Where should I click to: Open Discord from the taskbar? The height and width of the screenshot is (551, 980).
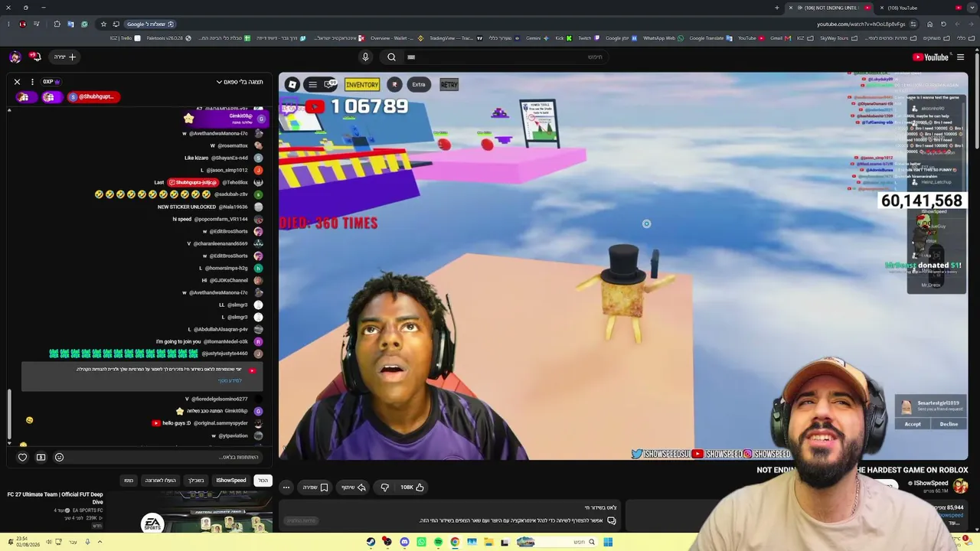404,542
